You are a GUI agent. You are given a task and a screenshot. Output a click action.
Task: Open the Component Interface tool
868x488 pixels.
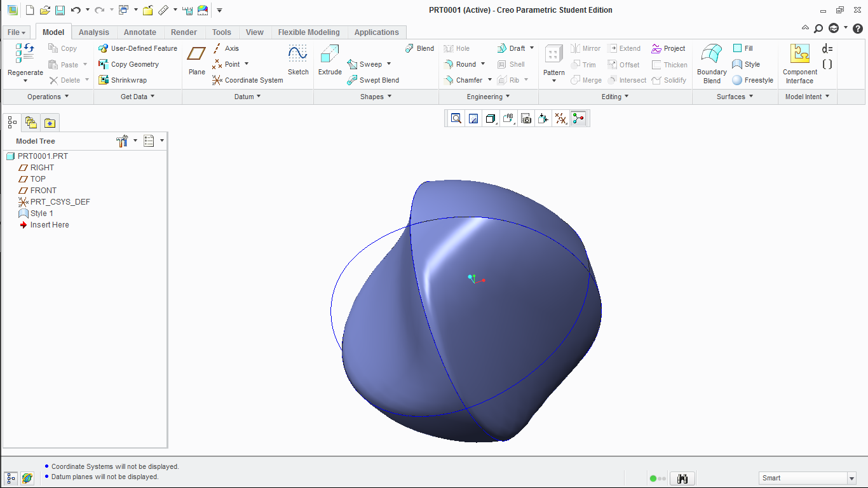800,64
